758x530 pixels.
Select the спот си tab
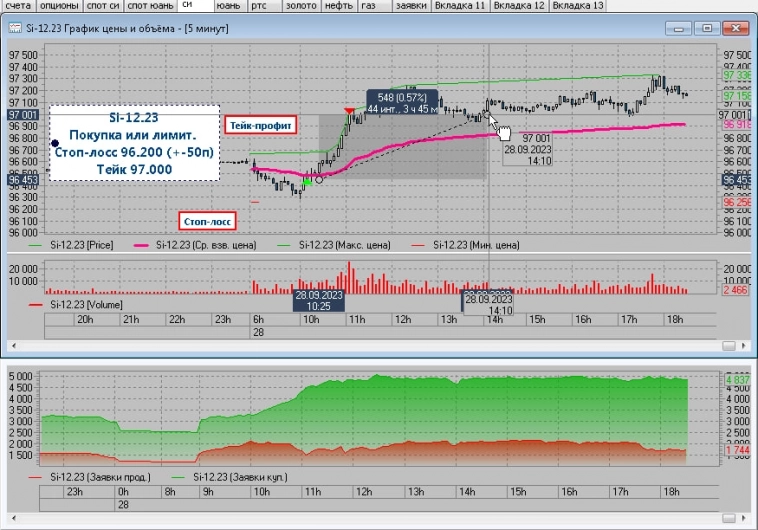103,6
